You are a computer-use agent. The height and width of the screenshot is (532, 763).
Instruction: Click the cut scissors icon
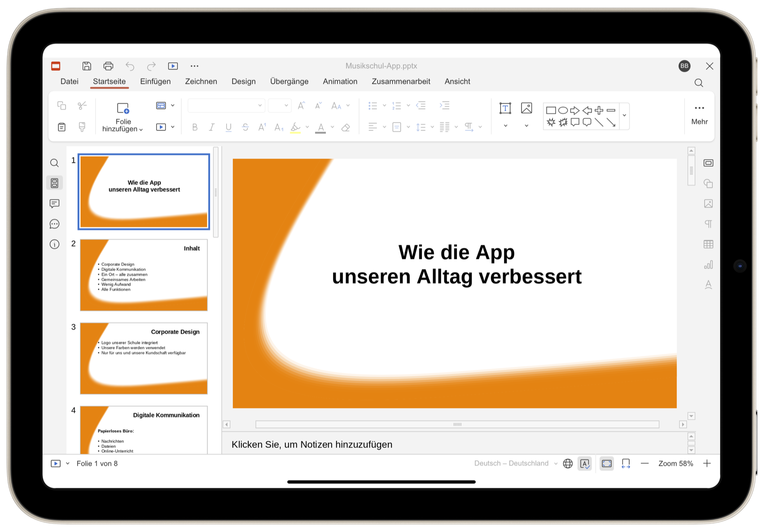click(x=82, y=105)
